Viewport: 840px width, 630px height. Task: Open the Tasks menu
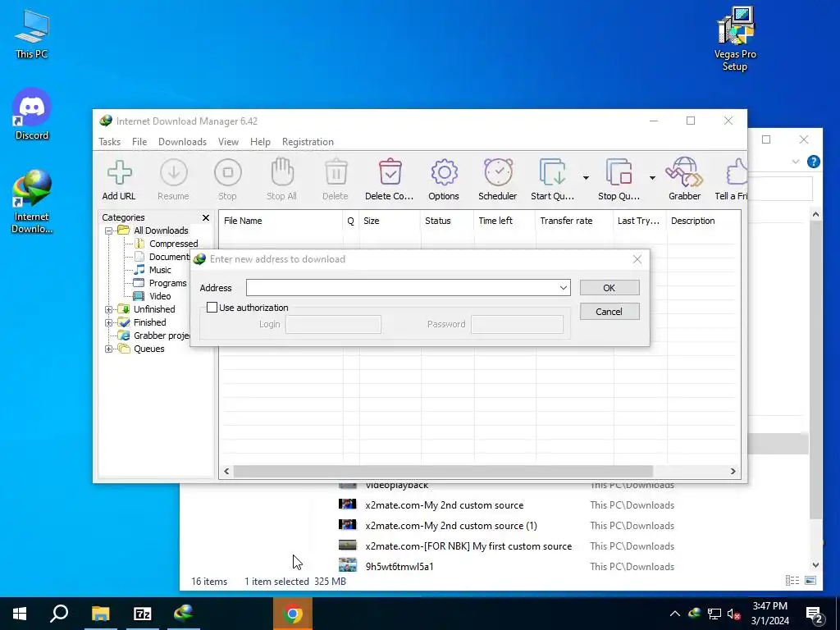click(x=109, y=142)
